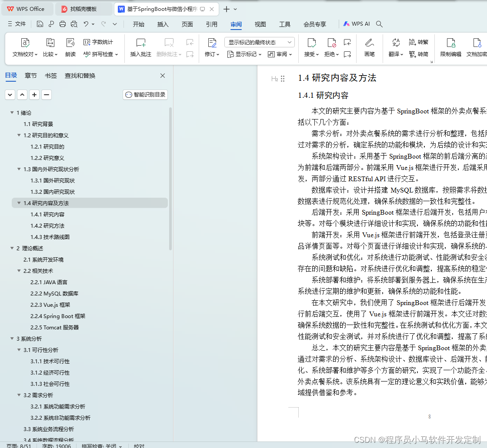Switch to the 章节 panel tab
Image resolution: width=487 pixels, height=448 pixels.
[30, 75]
